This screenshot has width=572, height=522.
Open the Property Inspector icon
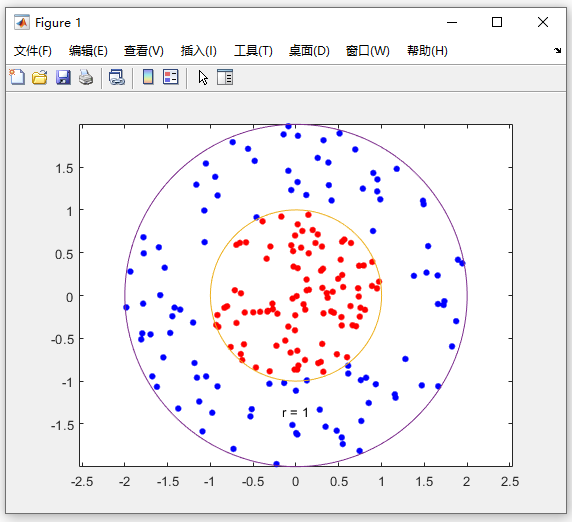point(225,77)
